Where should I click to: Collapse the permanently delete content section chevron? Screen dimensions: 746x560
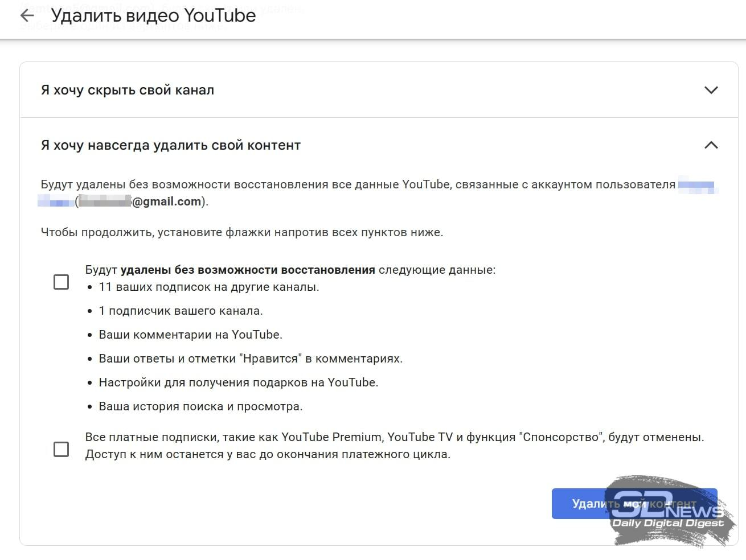711,145
